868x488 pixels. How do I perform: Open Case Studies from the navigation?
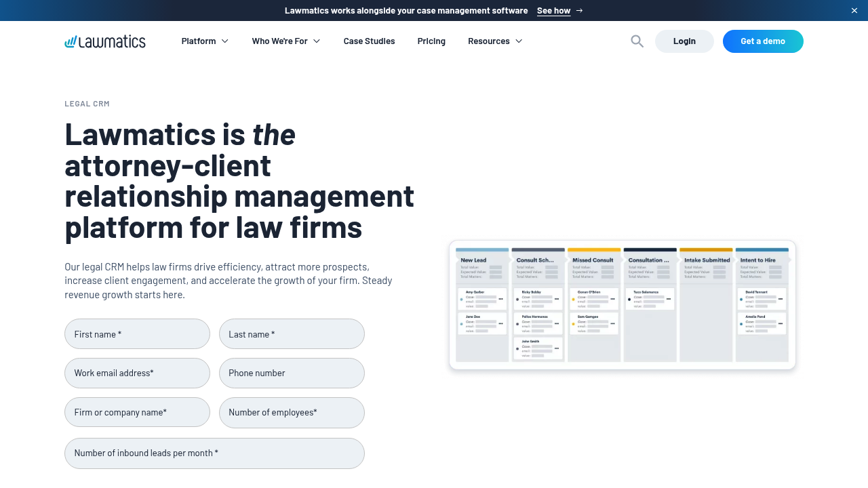point(369,41)
